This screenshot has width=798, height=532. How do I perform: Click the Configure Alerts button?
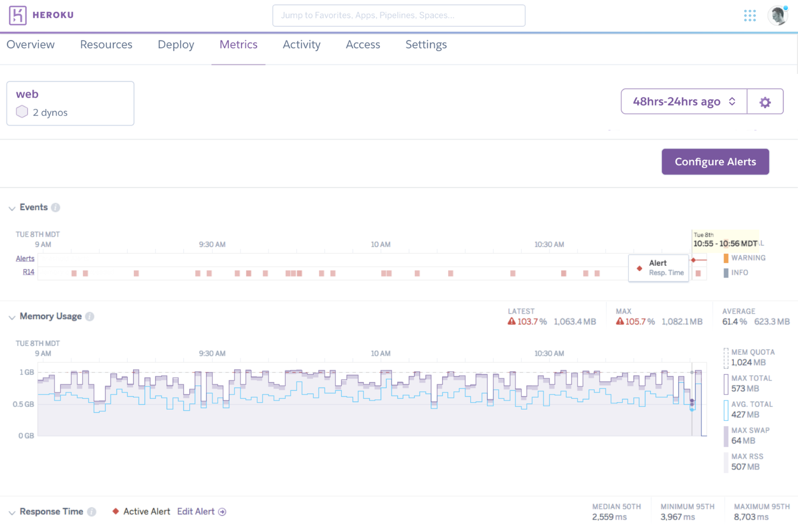(x=715, y=161)
